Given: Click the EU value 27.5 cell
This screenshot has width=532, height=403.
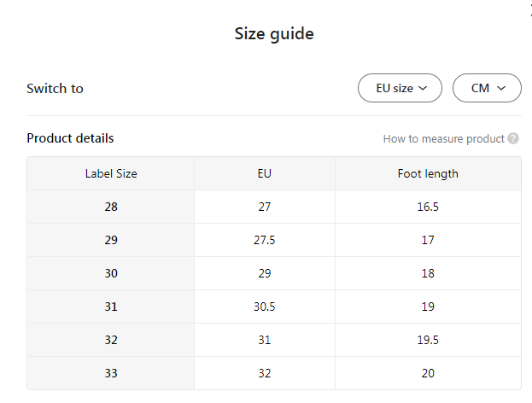Looking at the screenshot, I should [x=265, y=240].
